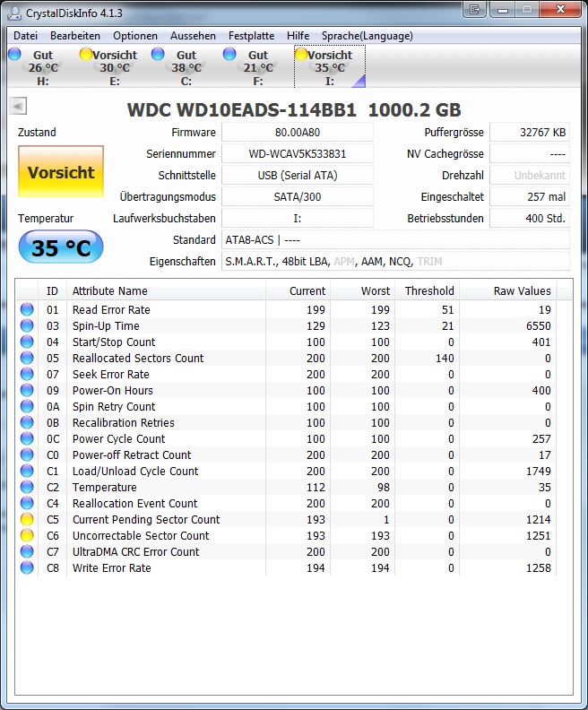Click the serial number WD-WCAV5K533831 field

click(298, 153)
